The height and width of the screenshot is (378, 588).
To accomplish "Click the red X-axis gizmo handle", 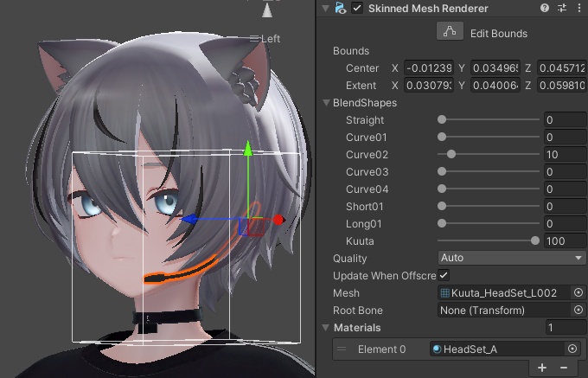I will [278, 220].
